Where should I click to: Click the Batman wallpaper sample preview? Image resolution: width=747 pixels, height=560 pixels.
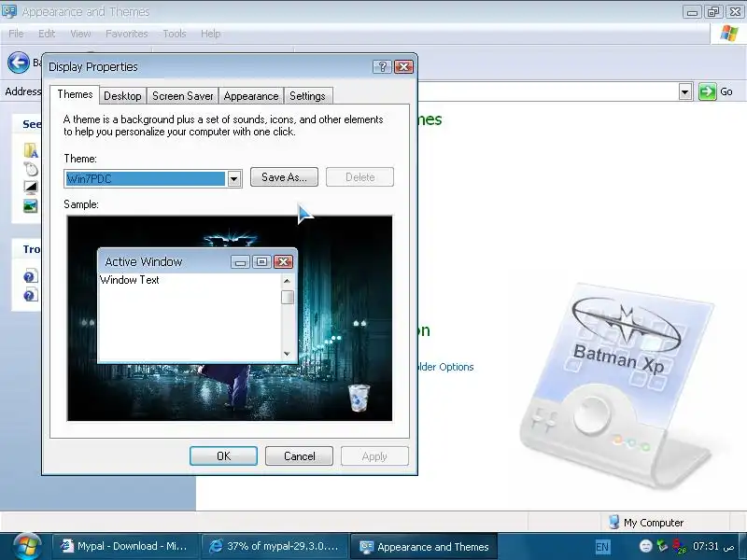[230, 318]
